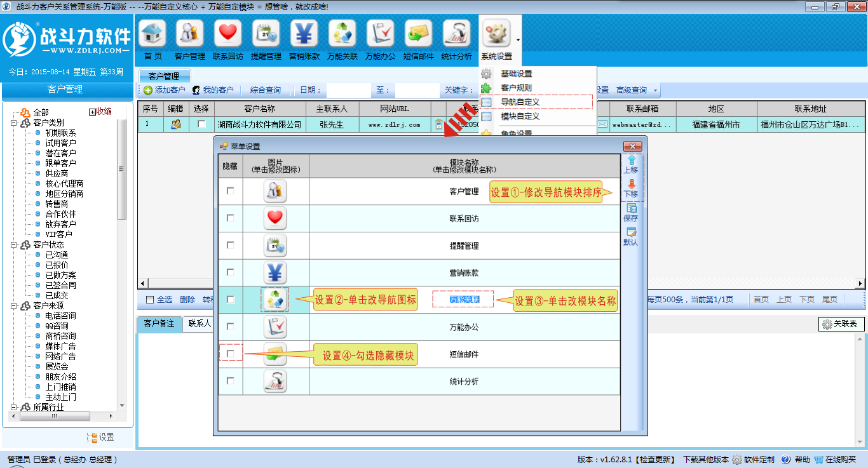The image size is (868, 468).
Task: Open 统计分析 chart toolbar icon
Action: click(457, 34)
